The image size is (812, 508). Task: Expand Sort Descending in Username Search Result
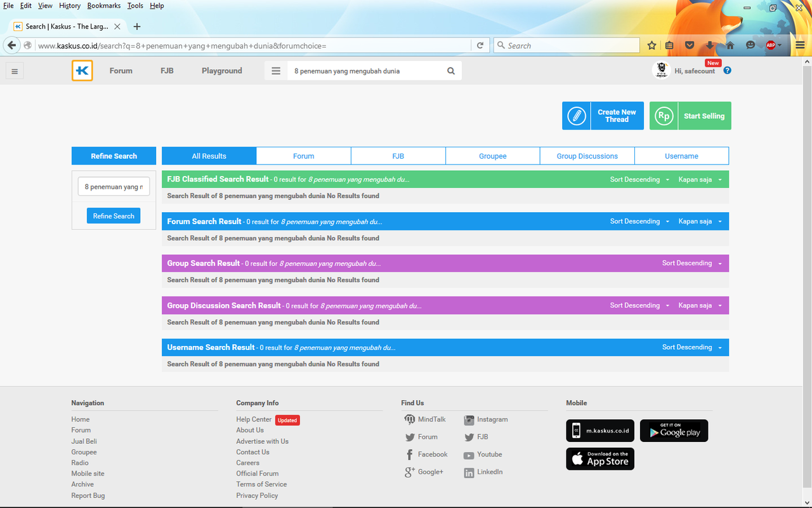[691, 347]
